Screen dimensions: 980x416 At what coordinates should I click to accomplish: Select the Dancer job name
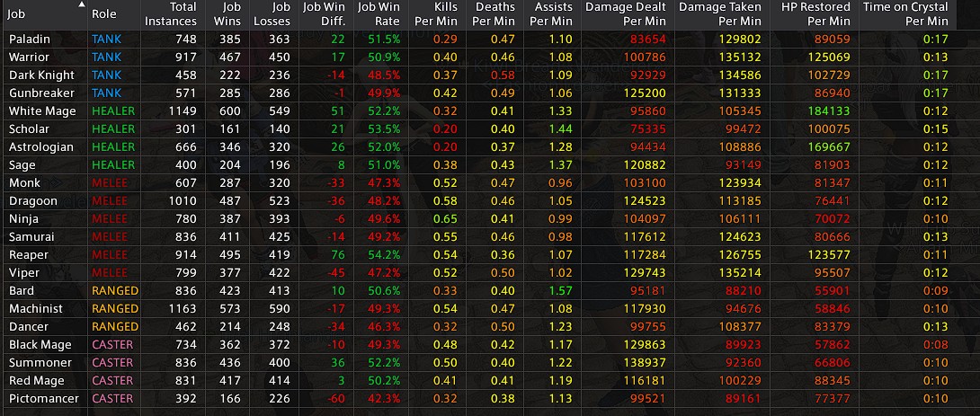click(x=28, y=327)
